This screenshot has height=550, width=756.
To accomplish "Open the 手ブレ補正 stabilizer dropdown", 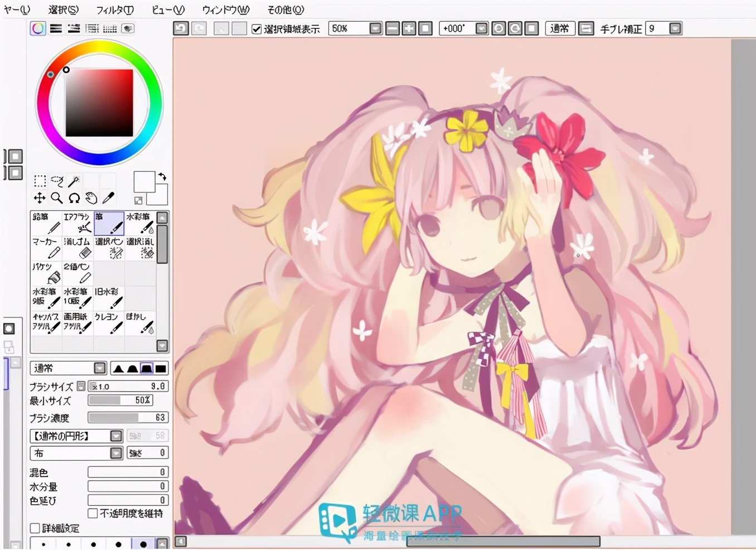I will click(x=675, y=28).
